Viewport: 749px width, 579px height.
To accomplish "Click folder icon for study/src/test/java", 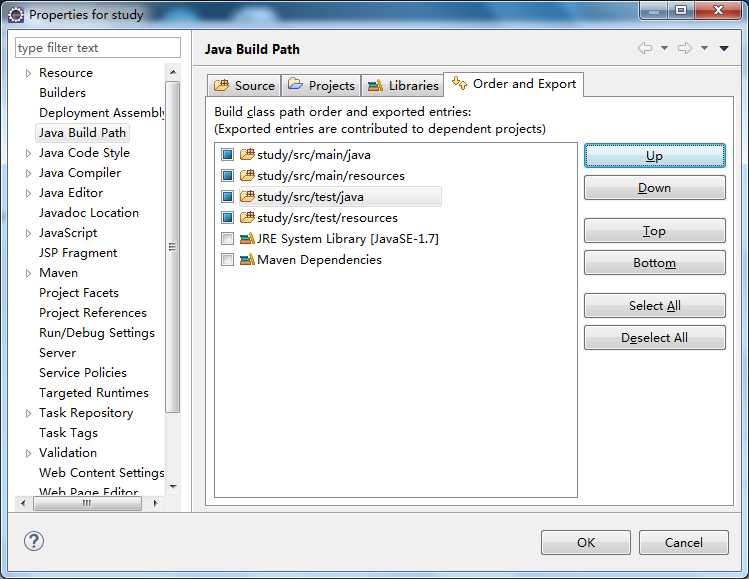I will 247,196.
